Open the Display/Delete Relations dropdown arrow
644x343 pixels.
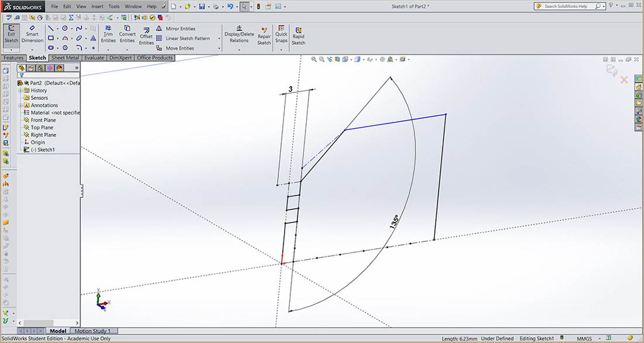coord(239,50)
